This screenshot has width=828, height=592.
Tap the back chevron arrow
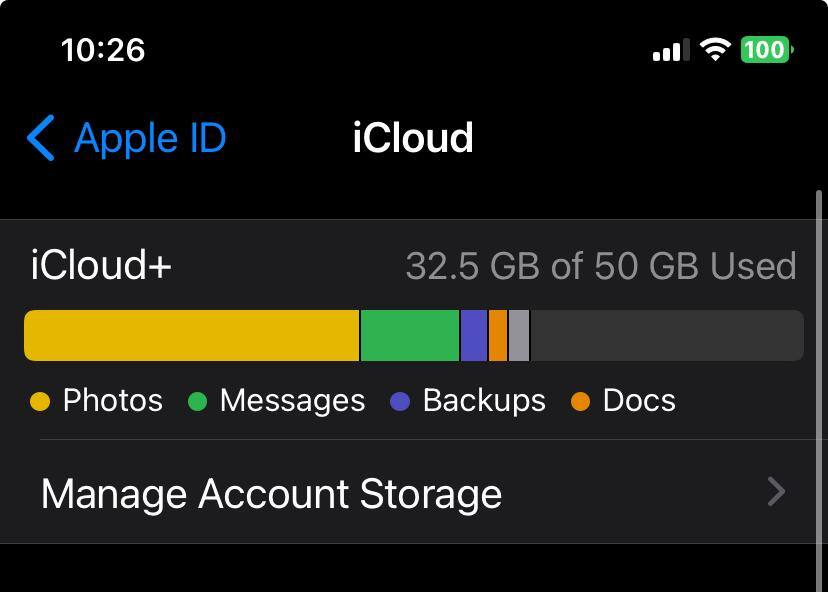click(40, 138)
